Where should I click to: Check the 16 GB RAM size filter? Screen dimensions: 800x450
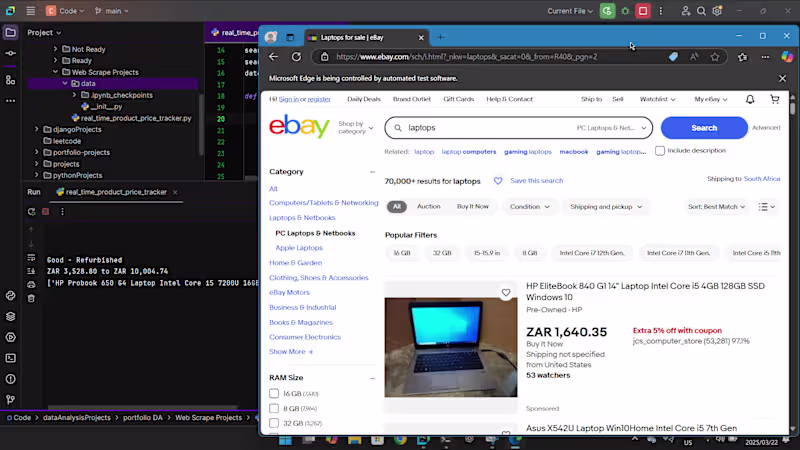coord(274,393)
